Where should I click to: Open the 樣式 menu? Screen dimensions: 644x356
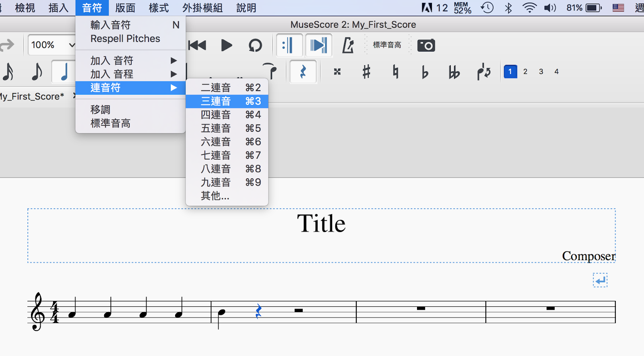159,8
